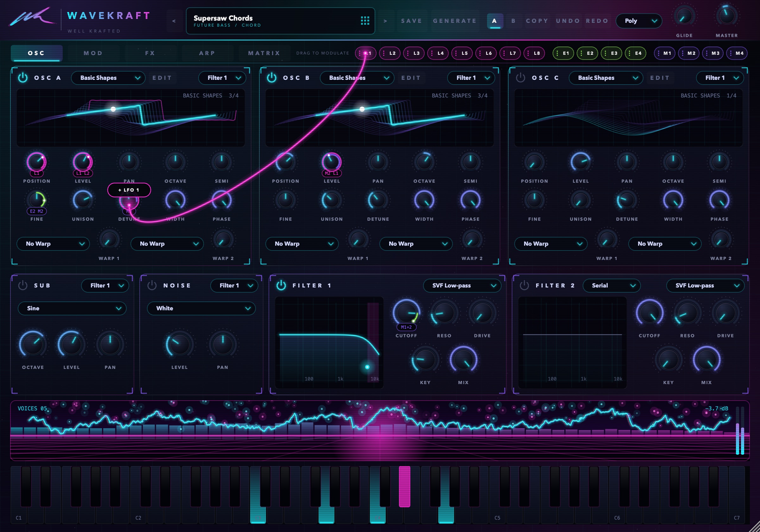
Task: Click the GLIDE knob
Action: [684, 16]
